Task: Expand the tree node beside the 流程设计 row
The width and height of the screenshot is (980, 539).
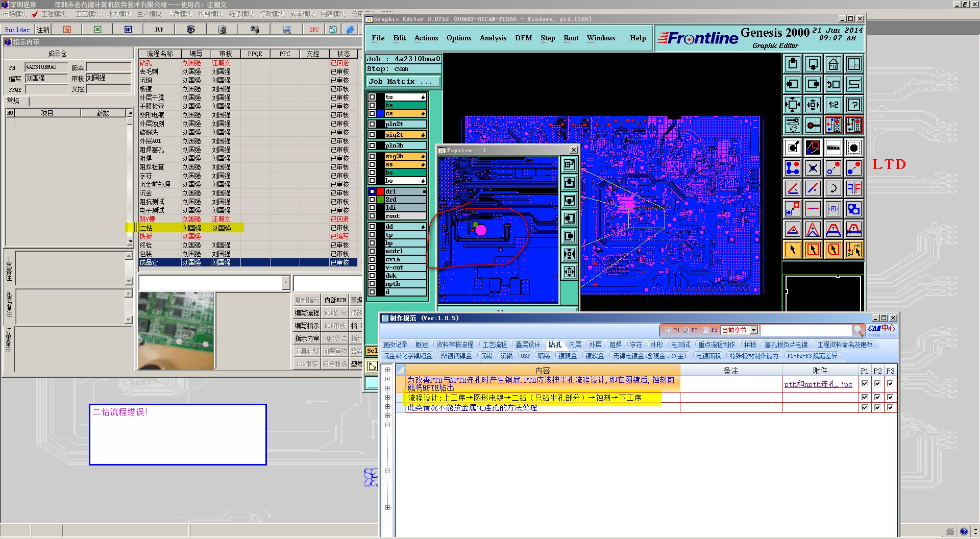Action: [388, 397]
